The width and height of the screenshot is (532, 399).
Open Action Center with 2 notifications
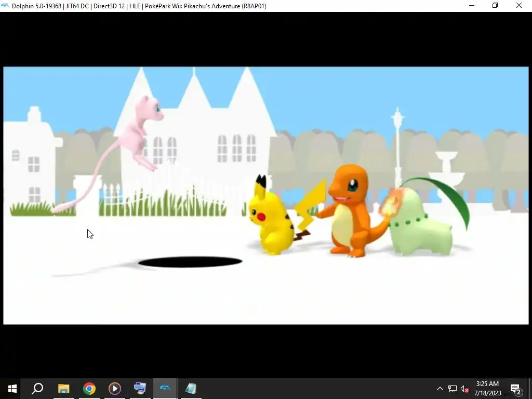click(x=516, y=389)
